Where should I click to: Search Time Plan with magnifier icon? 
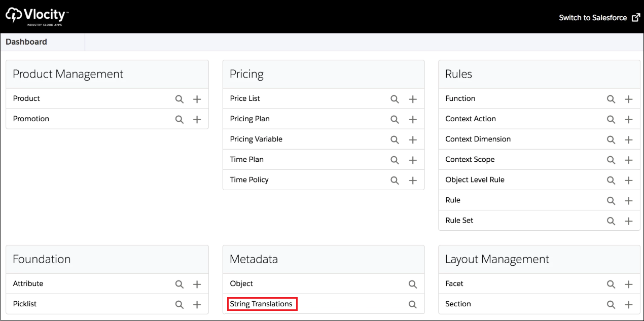pyautogui.click(x=395, y=160)
